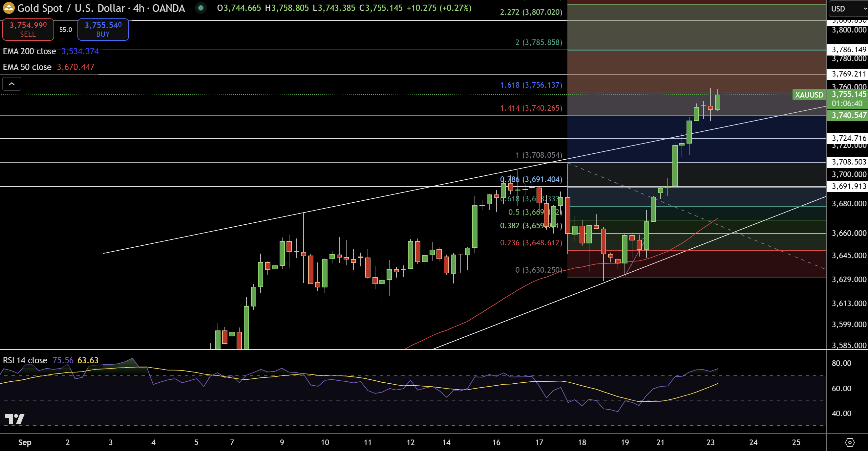This screenshot has height=451, width=868.
Task: Open chart settings gear icon
Action: pyautogui.click(x=850, y=442)
